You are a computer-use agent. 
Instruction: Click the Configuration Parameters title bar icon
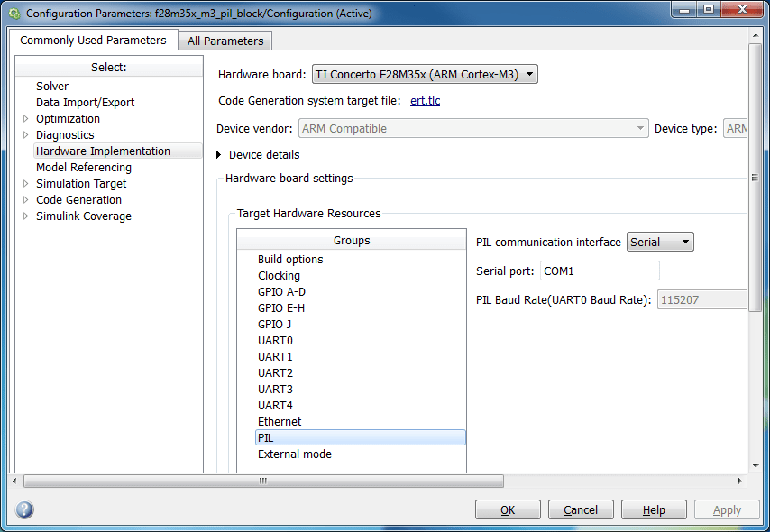point(14,14)
